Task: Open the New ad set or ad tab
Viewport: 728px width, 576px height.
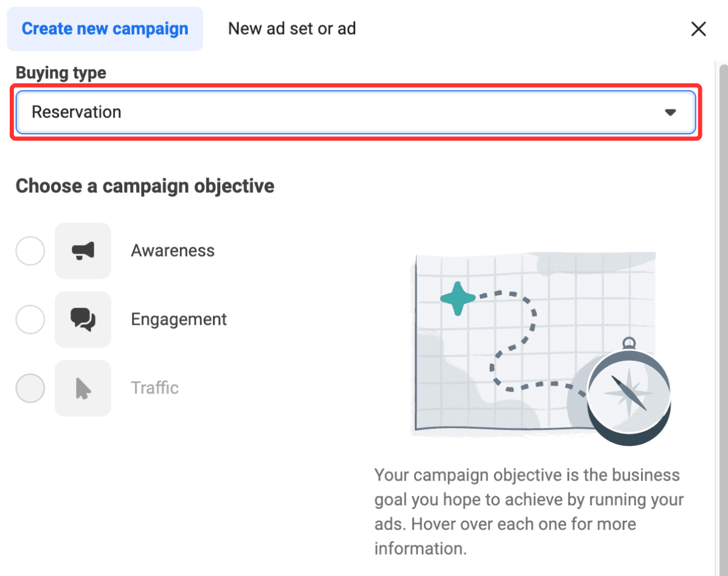Action: click(292, 29)
